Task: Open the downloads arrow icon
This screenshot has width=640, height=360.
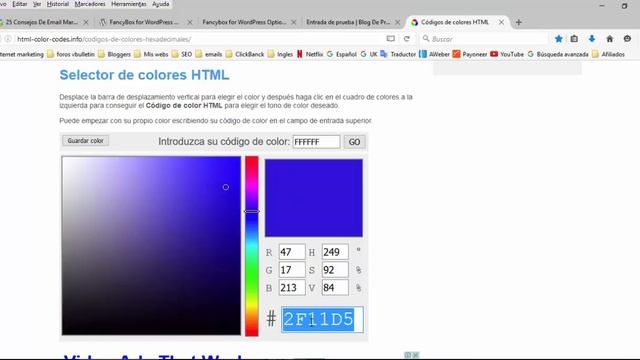Action: point(592,39)
